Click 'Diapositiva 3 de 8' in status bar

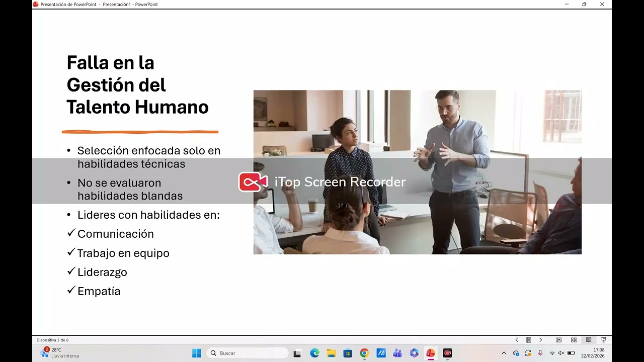pos(52,340)
